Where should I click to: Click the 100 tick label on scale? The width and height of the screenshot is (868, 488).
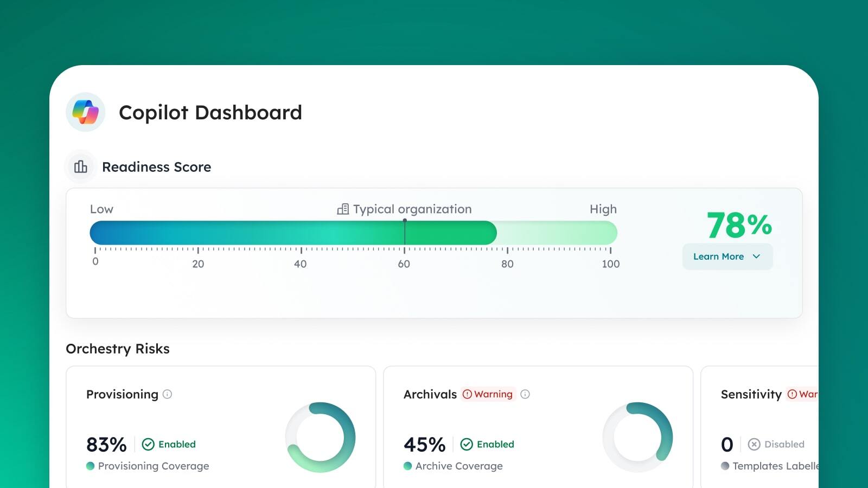click(x=611, y=264)
